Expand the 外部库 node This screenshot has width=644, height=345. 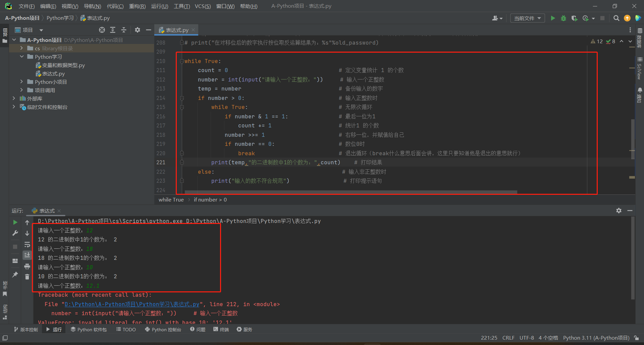click(x=14, y=99)
